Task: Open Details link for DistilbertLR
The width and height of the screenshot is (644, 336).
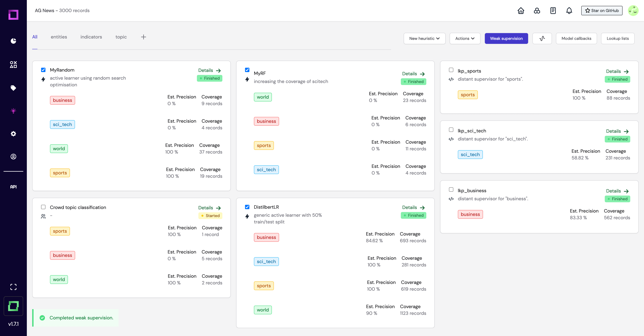Action: coord(413,207)
